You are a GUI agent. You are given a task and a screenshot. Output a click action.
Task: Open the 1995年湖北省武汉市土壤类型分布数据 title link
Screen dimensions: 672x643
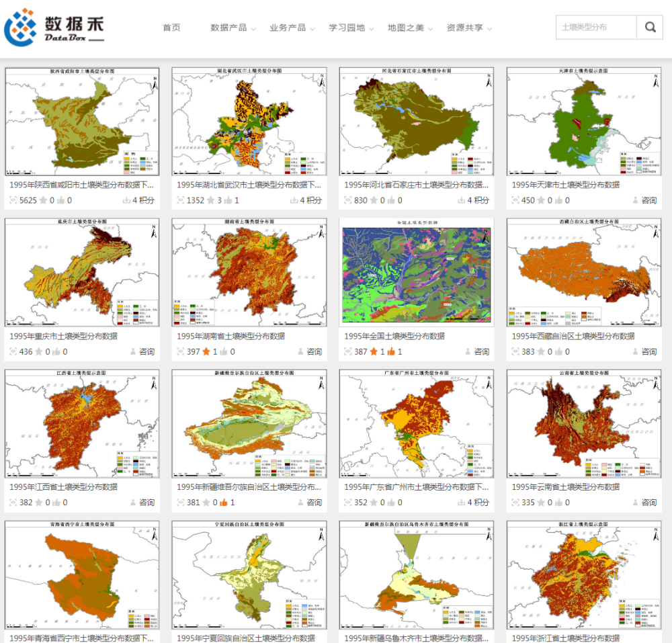[x=249, y=185]
